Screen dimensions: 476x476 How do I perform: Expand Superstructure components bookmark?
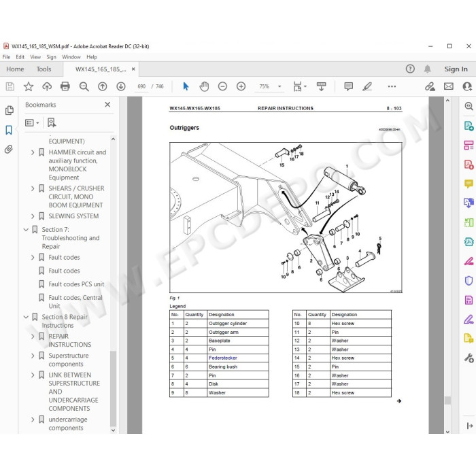(33, 356)
